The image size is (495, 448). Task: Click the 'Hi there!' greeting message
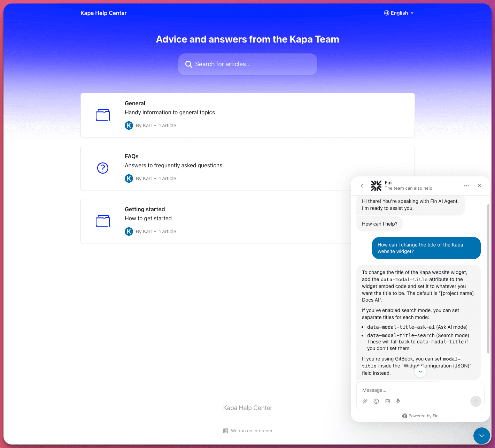coord(411,205)
